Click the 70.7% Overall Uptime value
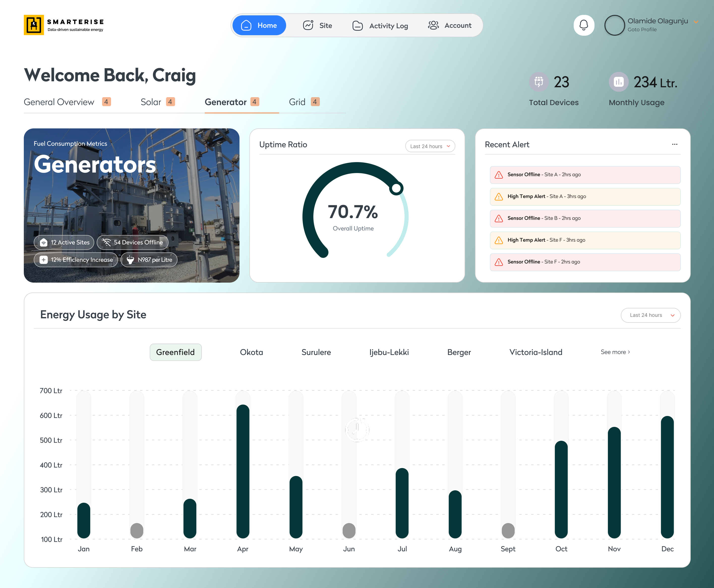 click(353, 212)
